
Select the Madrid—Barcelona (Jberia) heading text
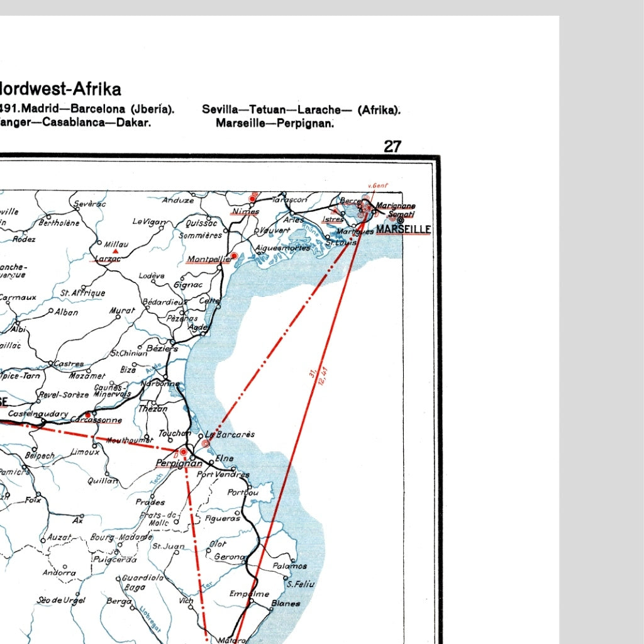tap(98, 109)
